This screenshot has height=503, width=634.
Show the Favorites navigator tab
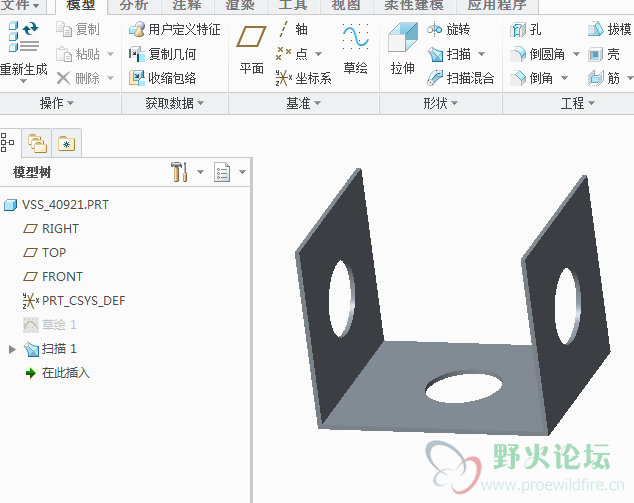67,143
